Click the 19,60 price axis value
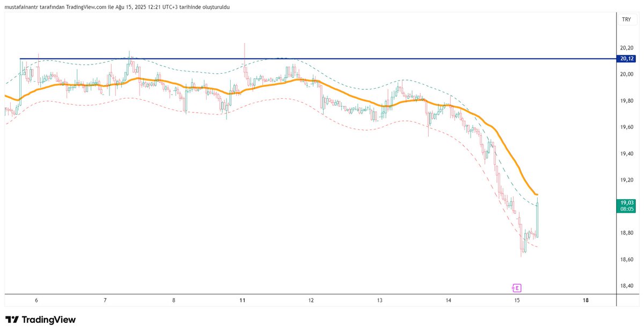The height and width of the screenshot is (333, 644). (626, 127)
